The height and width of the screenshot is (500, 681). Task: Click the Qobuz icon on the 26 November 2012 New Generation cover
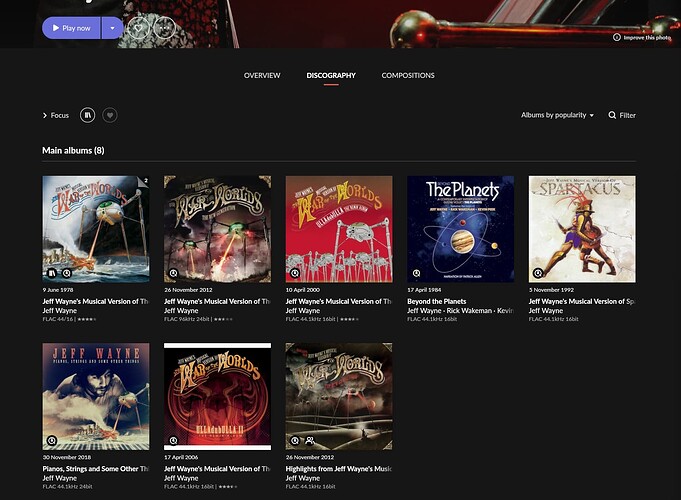(x=173, y=273)
